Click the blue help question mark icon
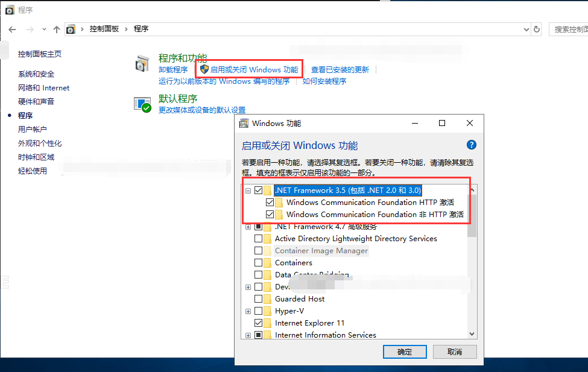 [x=472, y=145]
